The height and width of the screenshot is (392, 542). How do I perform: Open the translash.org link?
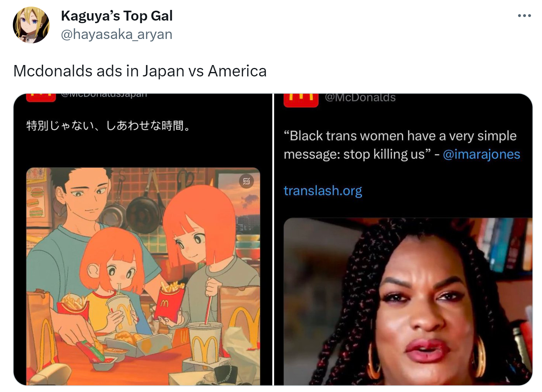pos(323,191)
